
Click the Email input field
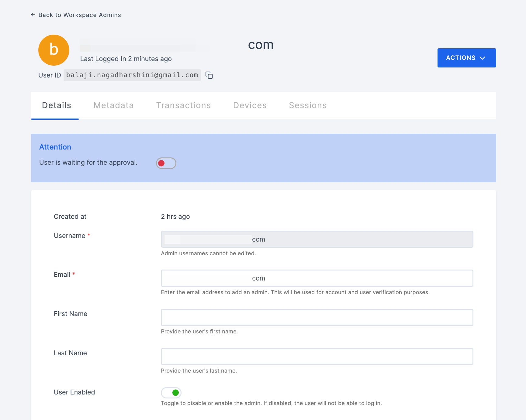point(317,278)
